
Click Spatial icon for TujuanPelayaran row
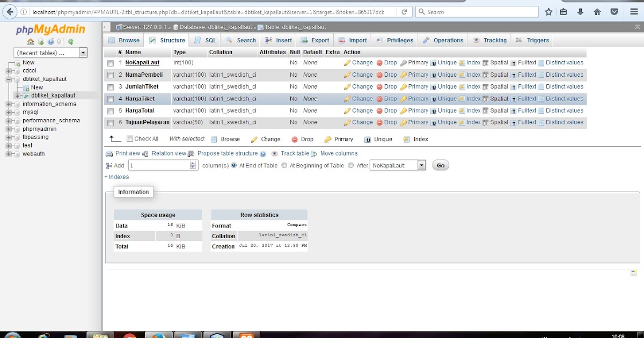(x=486, y=123)
